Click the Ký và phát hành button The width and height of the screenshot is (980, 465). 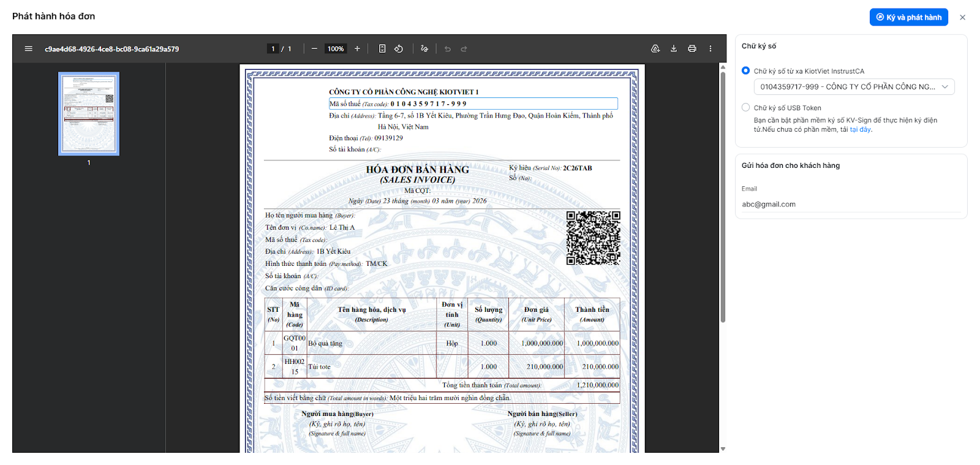coord(909,17)
